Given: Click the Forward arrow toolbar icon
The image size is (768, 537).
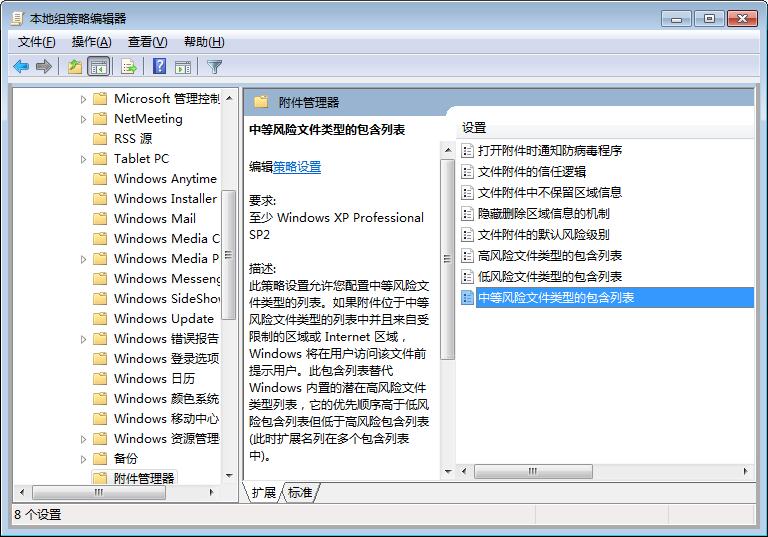Looking at the screenshot, I should (x=44, y=67).
